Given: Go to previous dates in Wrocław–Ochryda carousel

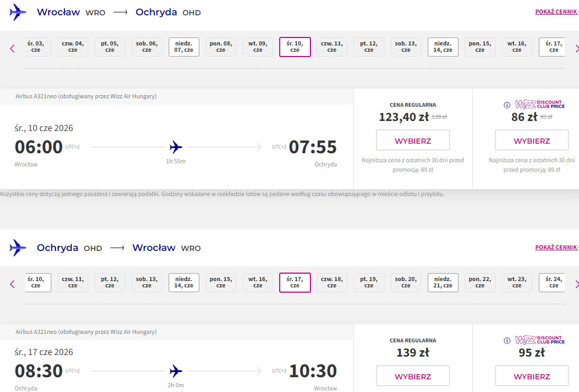Looking at the screenshot, I should (x=12, y=48).
